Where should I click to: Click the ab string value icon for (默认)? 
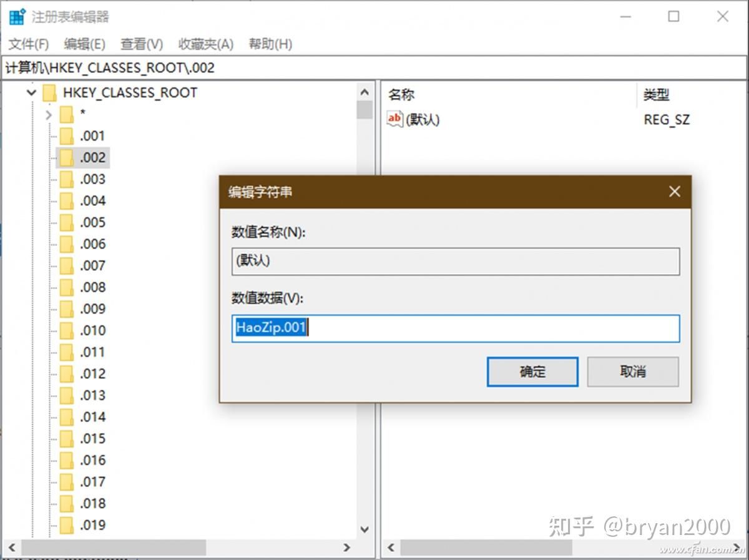pyautogui.click(x=395, y=119)
